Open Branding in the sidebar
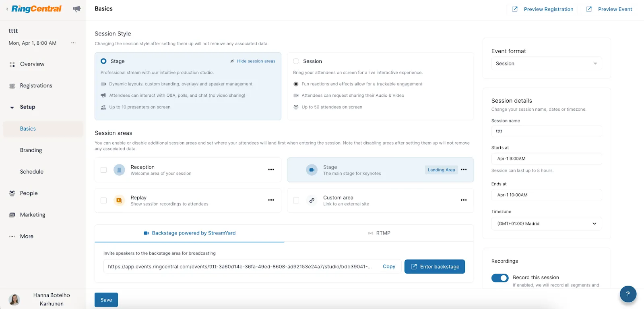Viewport: 644px width, 309px height. click(x=31, y=150)
